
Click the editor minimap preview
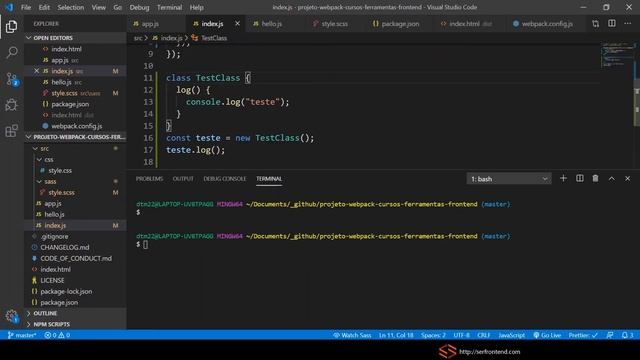616,55
